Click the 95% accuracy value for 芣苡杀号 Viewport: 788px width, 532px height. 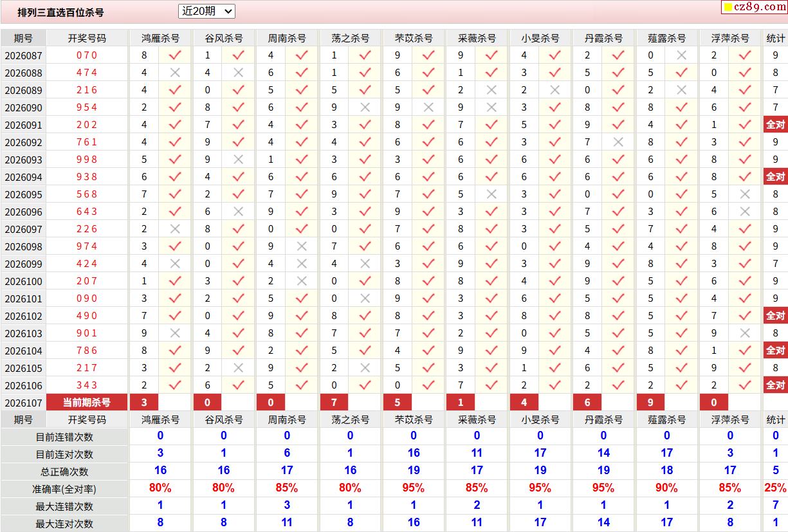pos(414,488)
